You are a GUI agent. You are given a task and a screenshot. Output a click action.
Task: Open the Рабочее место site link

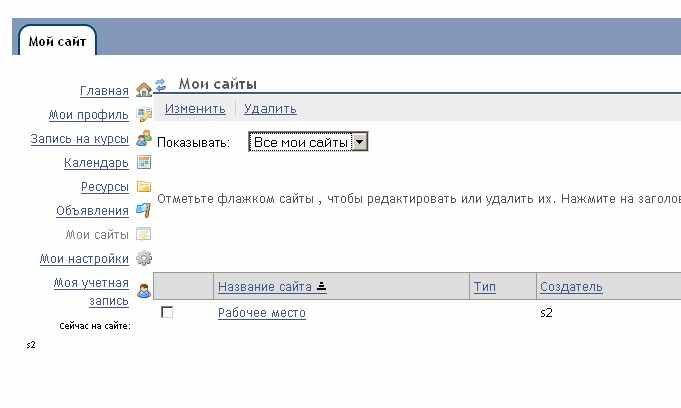[x=262, y=313]
